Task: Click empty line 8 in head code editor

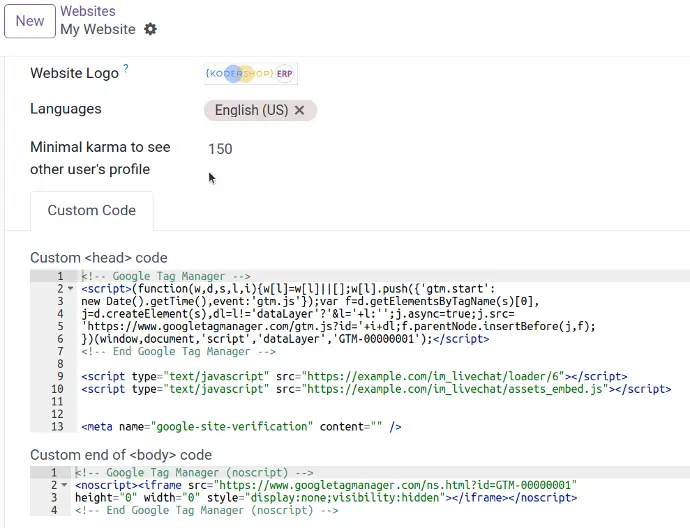Action: tap(383, 364)
